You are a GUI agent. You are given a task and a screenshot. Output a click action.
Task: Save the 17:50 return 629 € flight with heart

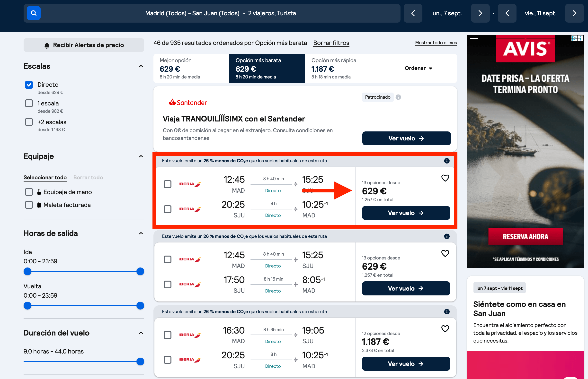(445, 253)
